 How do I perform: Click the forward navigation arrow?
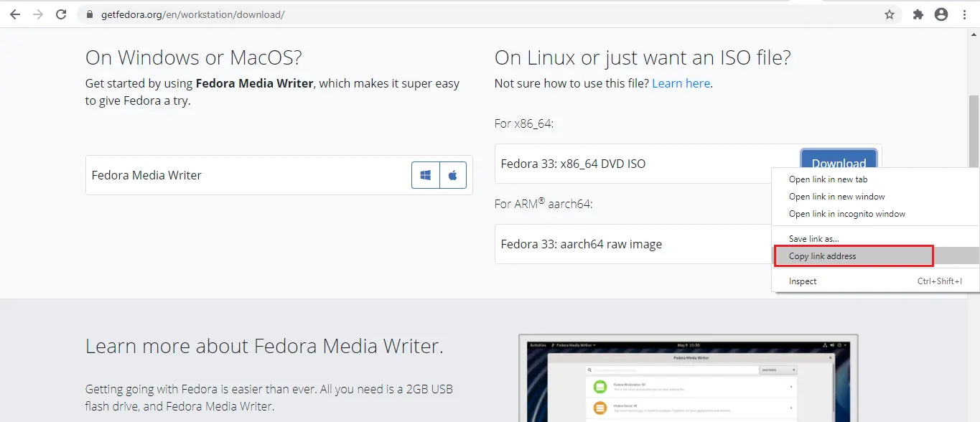click(37, 14)
